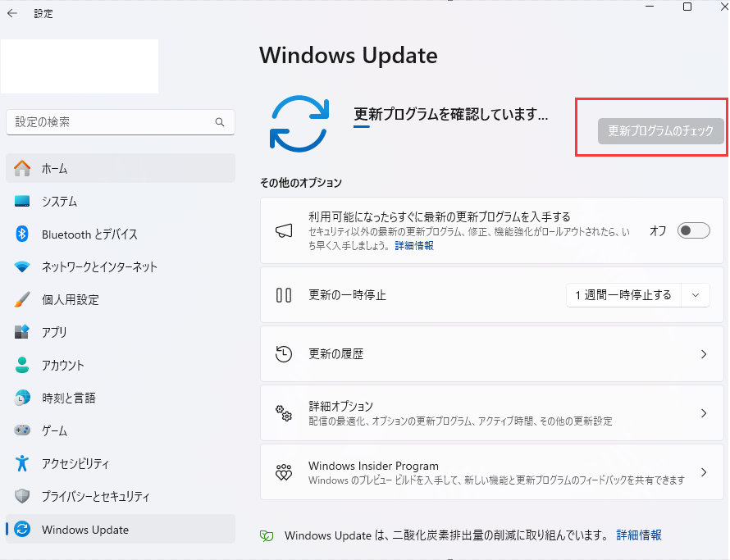The width and height of the screenshot is (730, 560).
Task: Open ゲーム settings page
Action: [x=121, y=430]
